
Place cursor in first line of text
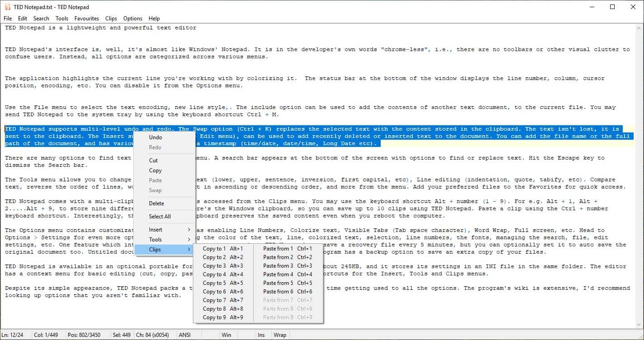coord(101,28)
